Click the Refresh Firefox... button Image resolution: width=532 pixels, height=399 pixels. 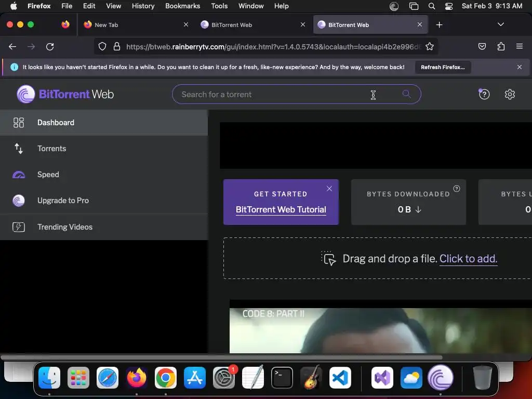(443, 67)
